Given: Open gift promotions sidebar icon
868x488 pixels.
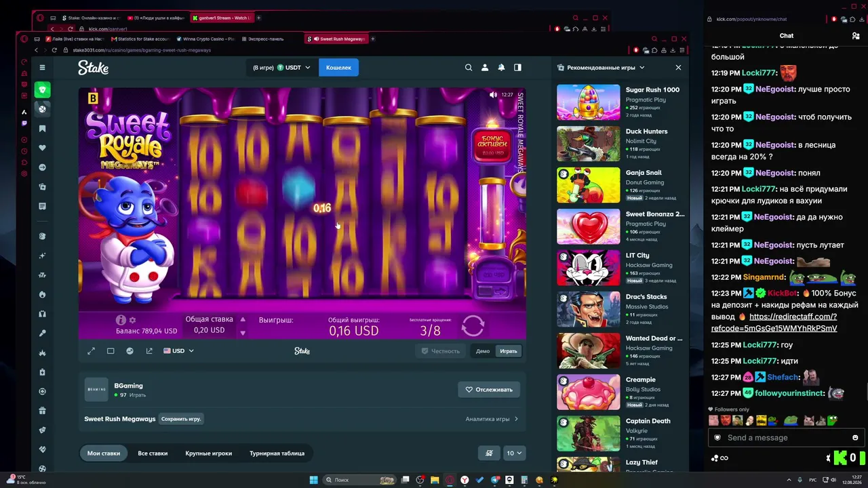Looking at the screenshot, I should (x=42, y=411).
